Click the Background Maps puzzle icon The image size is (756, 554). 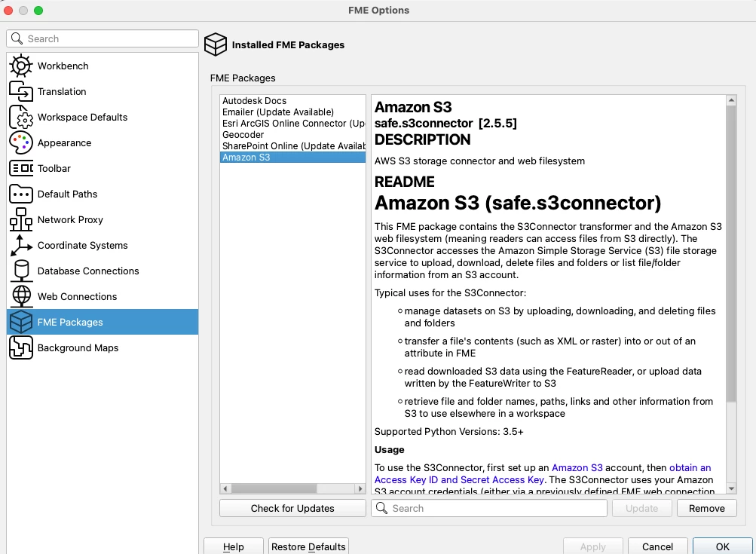point(21,347)
